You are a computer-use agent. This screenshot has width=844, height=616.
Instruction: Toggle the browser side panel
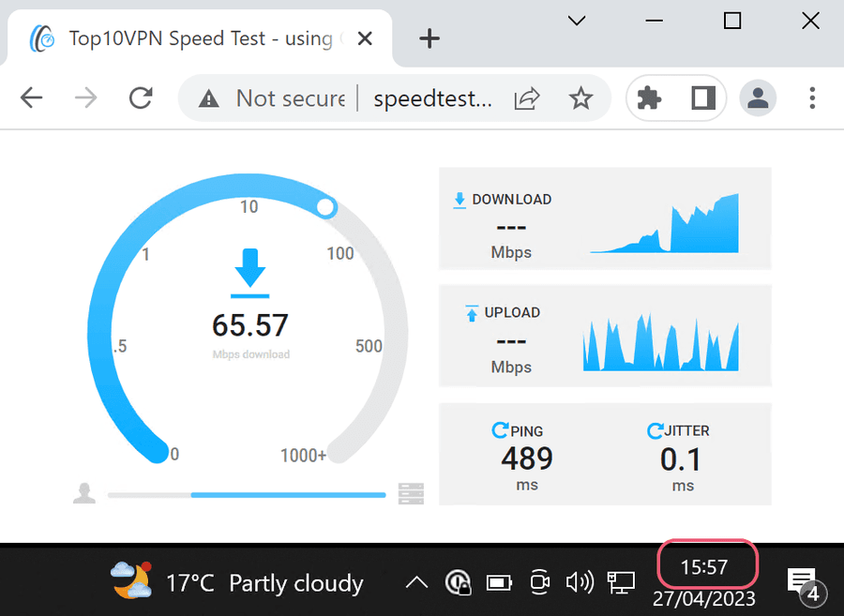coord(703,98)
